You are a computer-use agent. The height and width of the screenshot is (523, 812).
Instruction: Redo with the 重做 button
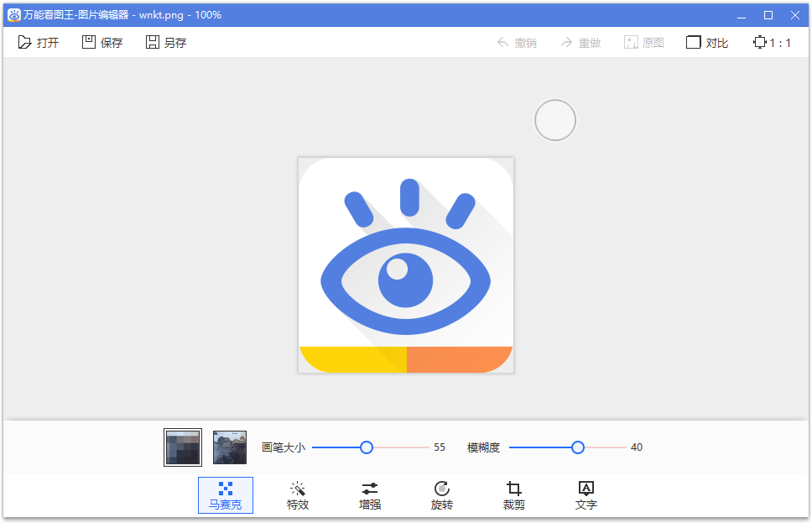tap(580, 43)
